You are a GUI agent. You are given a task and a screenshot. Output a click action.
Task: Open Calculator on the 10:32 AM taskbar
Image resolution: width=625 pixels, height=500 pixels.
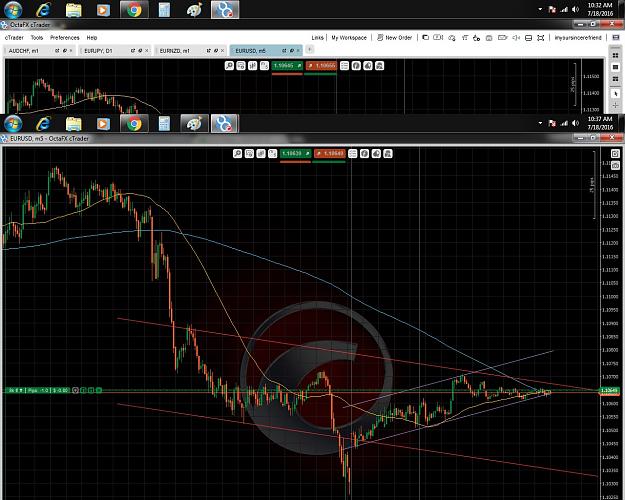click(164, 10)
